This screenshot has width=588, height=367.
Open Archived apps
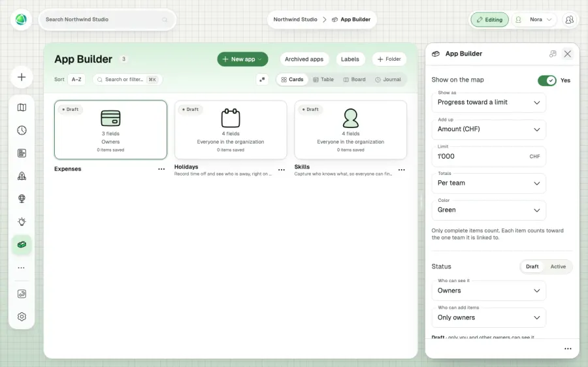[304, 59]
